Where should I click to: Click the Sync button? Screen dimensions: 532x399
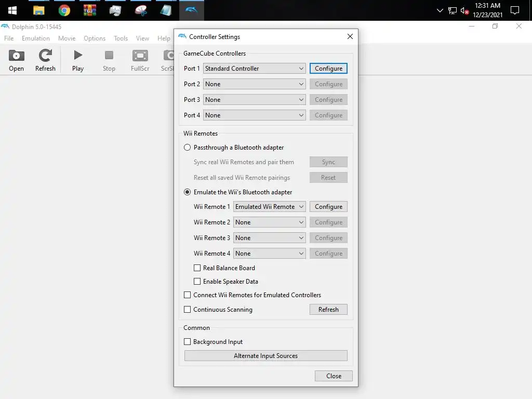[328, 162]
